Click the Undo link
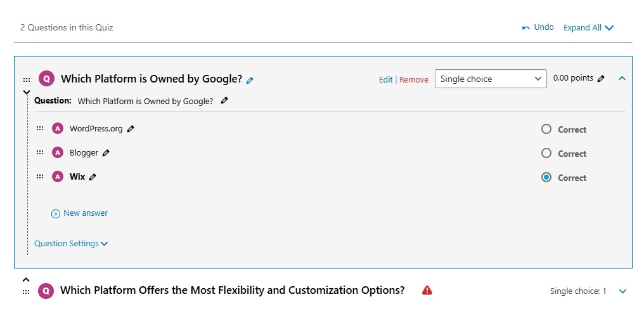 [x=538, y=27]
